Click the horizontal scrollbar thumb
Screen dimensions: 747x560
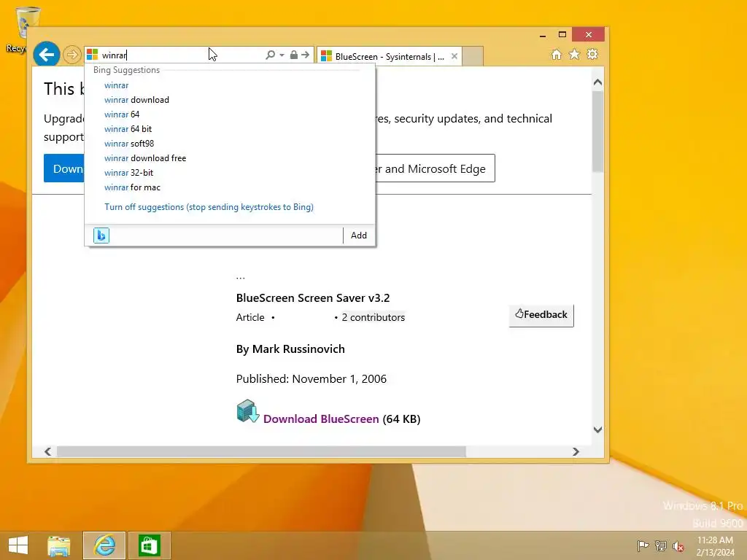(x=261, y=451)
